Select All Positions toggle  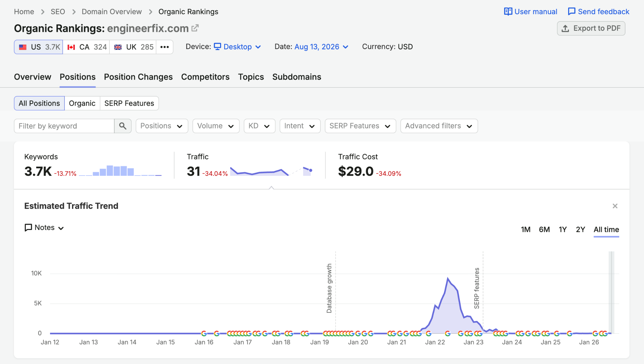click(x=39, y=103)
